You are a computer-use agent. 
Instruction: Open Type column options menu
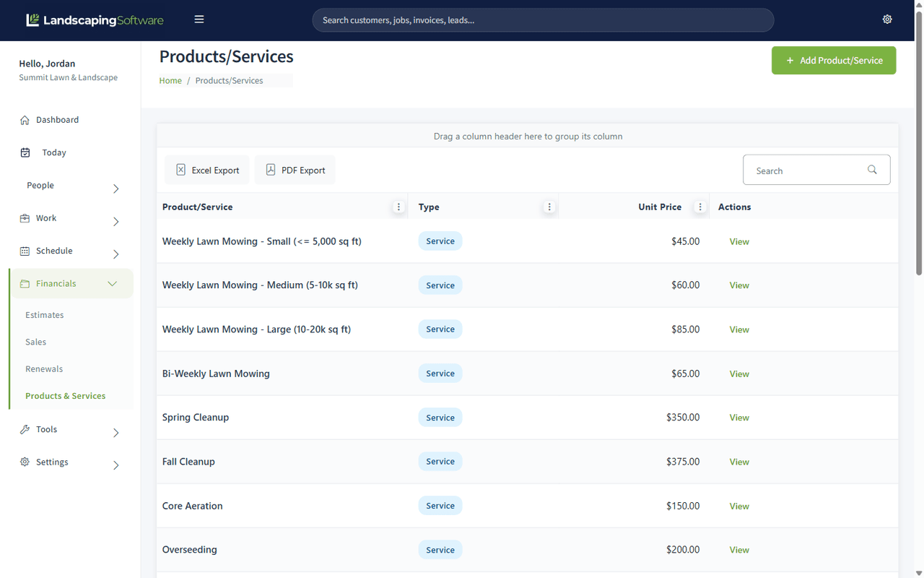(x=549, y=207)
